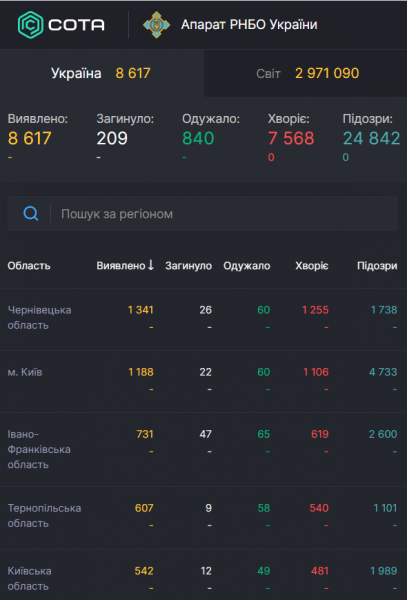Click Тернопільська deaths value 9
The height and width of the screenshot is (600, 407).
point(208,508)
